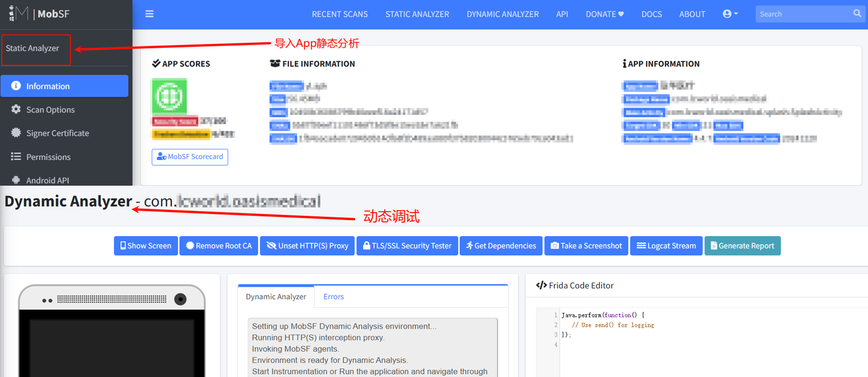This screenshot has width=868, height=377.
Task: Open the Recent Scans page
Action: pos(340,14)
